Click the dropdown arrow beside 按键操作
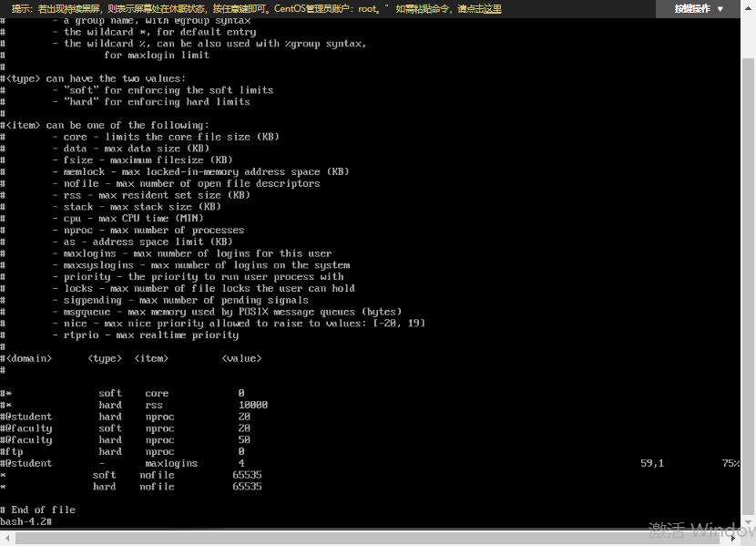Screen dimensions: 756x546 [x=721, y=9]
